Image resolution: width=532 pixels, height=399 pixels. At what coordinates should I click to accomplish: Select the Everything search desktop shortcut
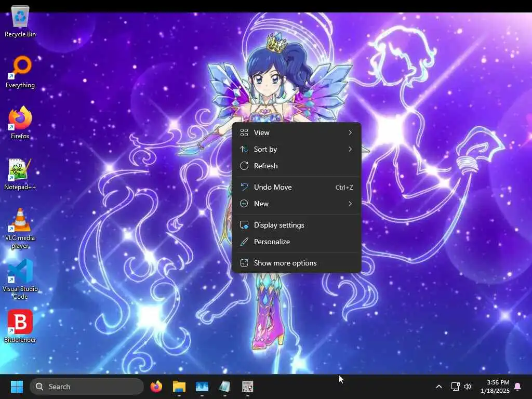tap(20, 72)
